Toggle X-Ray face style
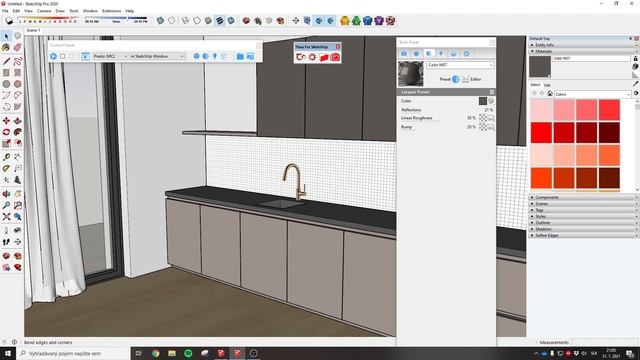The width and height of the screenshot is (640, 360). click(160, 20)
